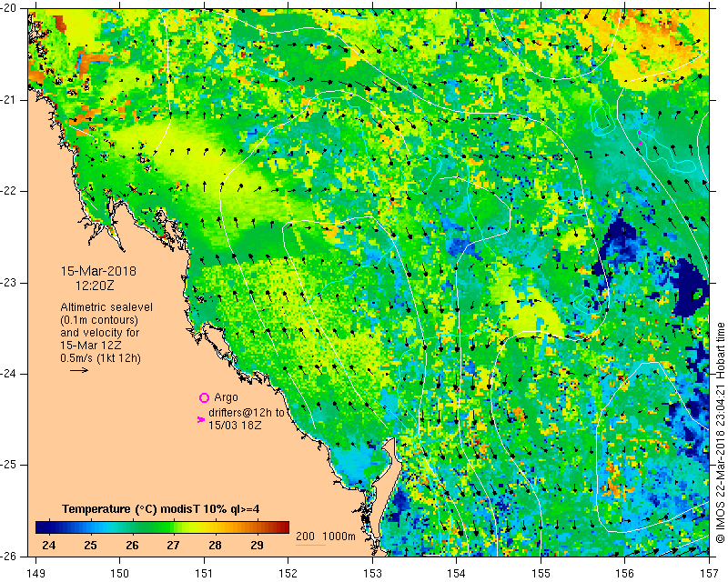Click the 'Altimetric sealevel' label
Image resolution: width=728 pixels, height=582 pixels.
(106, 307)
